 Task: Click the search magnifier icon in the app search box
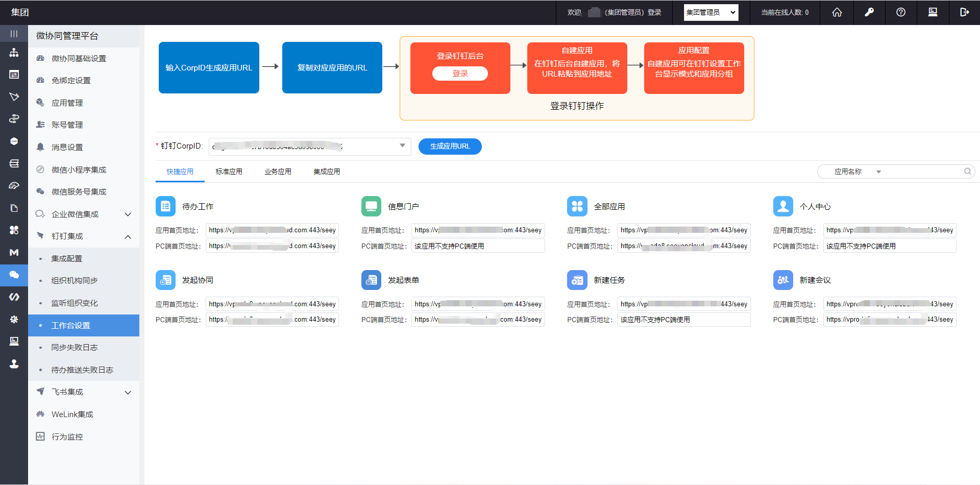point(967,172)
